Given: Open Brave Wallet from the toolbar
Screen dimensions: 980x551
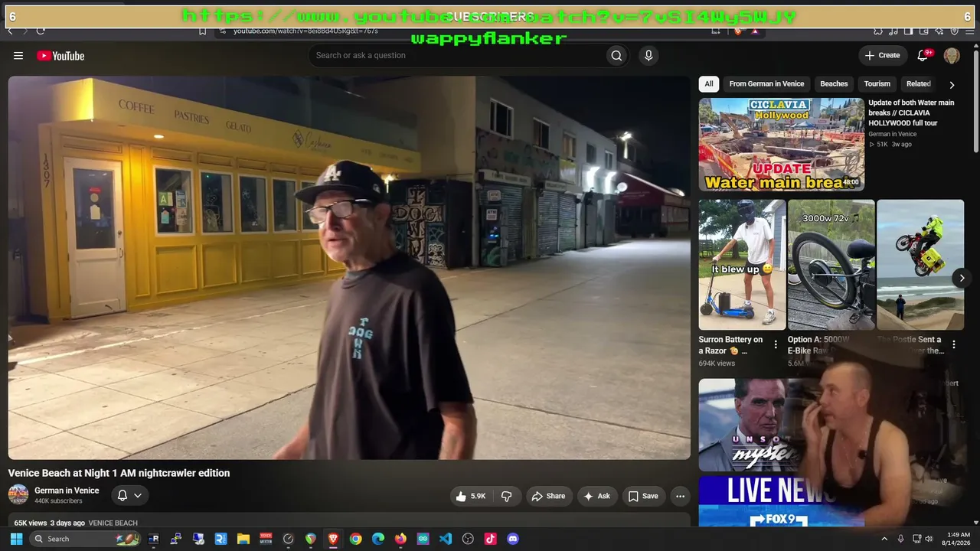Looking at the screenshot, I should tap(924, 31).
